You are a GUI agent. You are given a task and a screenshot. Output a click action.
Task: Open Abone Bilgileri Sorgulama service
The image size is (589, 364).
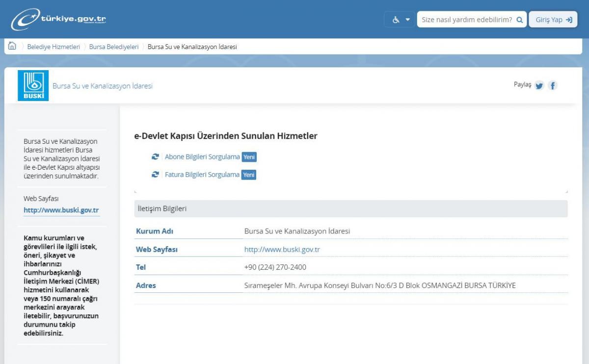202,157
